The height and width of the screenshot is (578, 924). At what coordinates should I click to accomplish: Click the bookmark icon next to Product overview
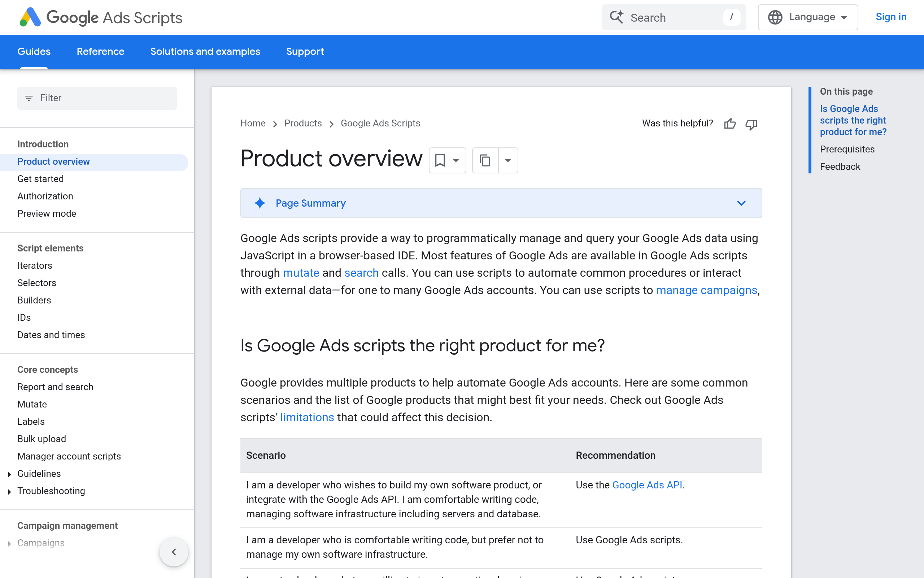440,160
